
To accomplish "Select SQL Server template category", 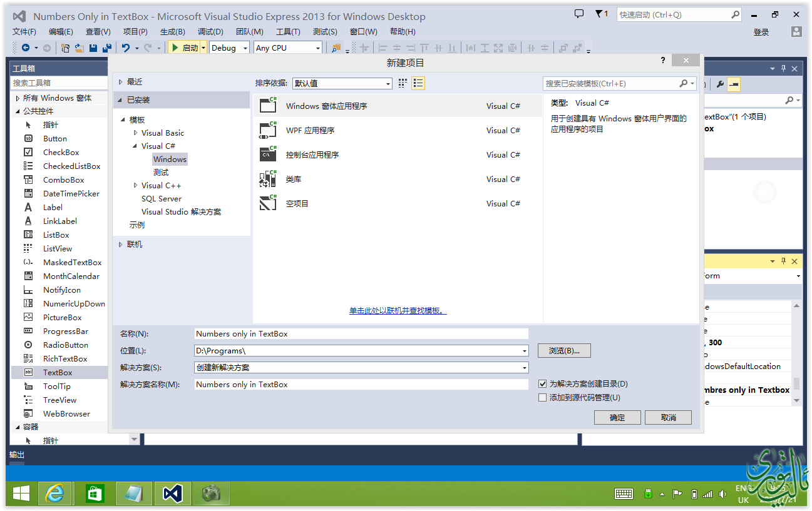I will (162, 198).
